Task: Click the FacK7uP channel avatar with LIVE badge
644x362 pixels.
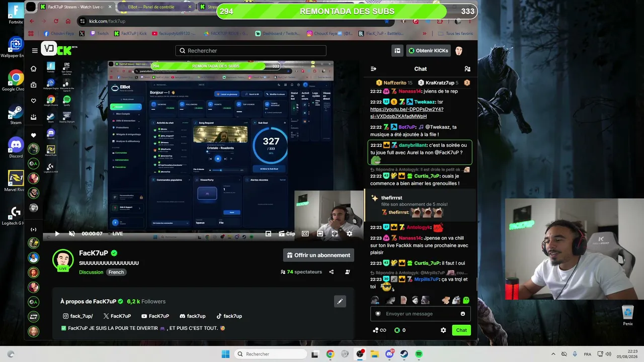Action: pyautogui.click(x=63, y=260)
